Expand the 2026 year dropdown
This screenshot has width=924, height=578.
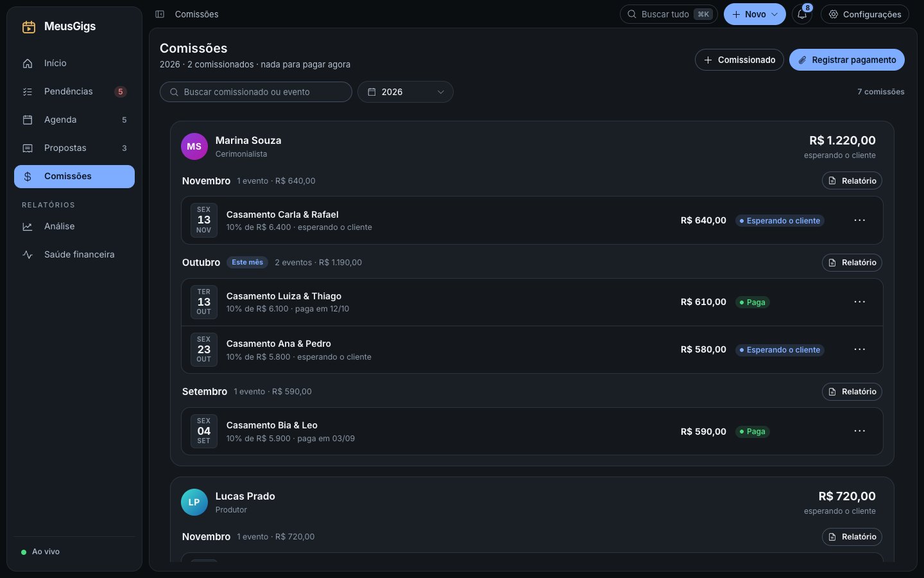point(406,92)
